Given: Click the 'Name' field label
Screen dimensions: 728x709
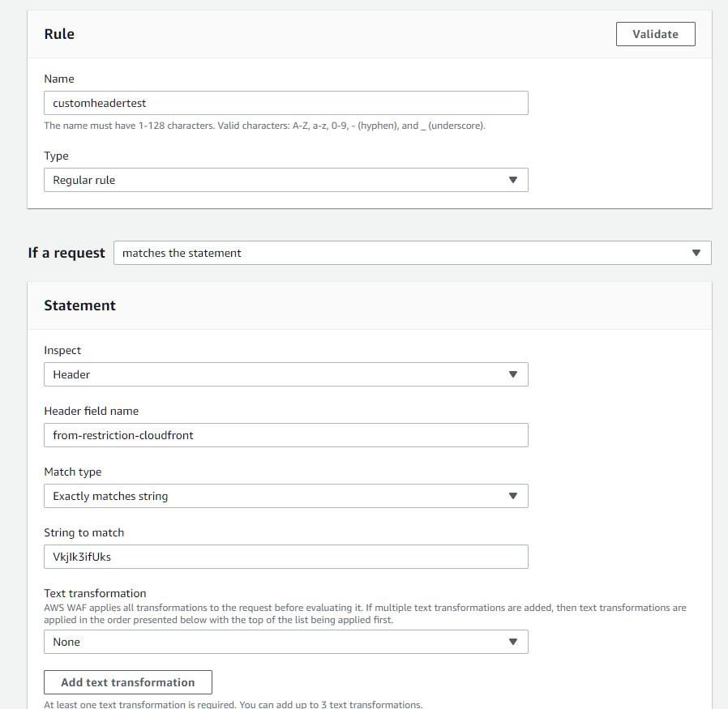Looking at the screenshot, I should [x=59, y=79].
